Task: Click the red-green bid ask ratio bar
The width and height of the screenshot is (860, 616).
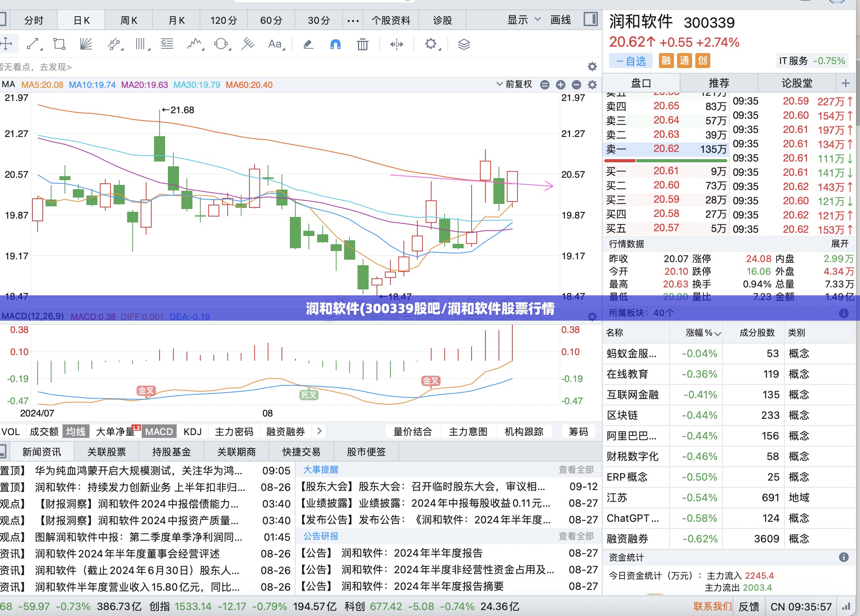Action: [666, 160]
